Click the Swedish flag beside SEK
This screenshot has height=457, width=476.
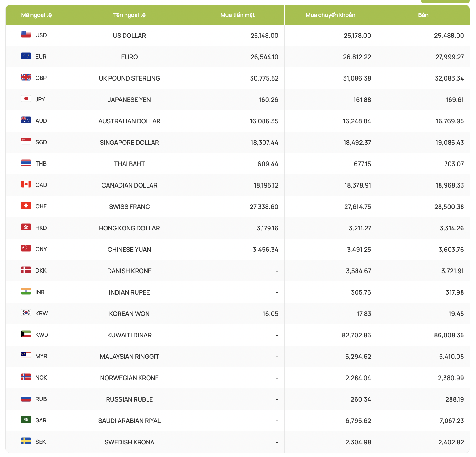tap(26, 441)
